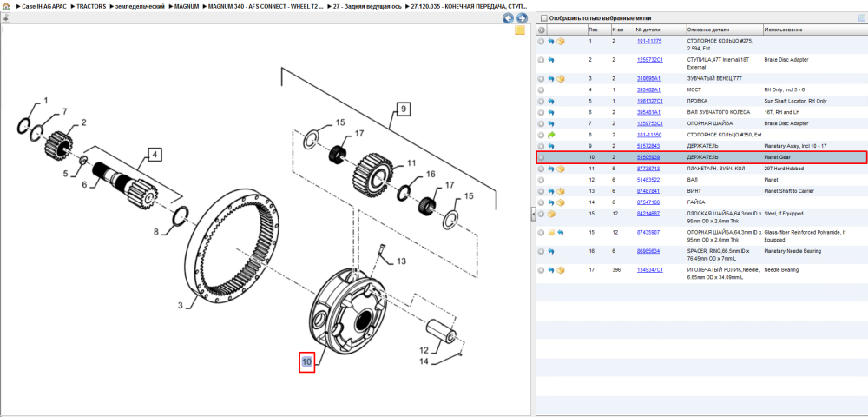Go to the next diagram with forward arrow
868x417 pixels.
point(520,18)
